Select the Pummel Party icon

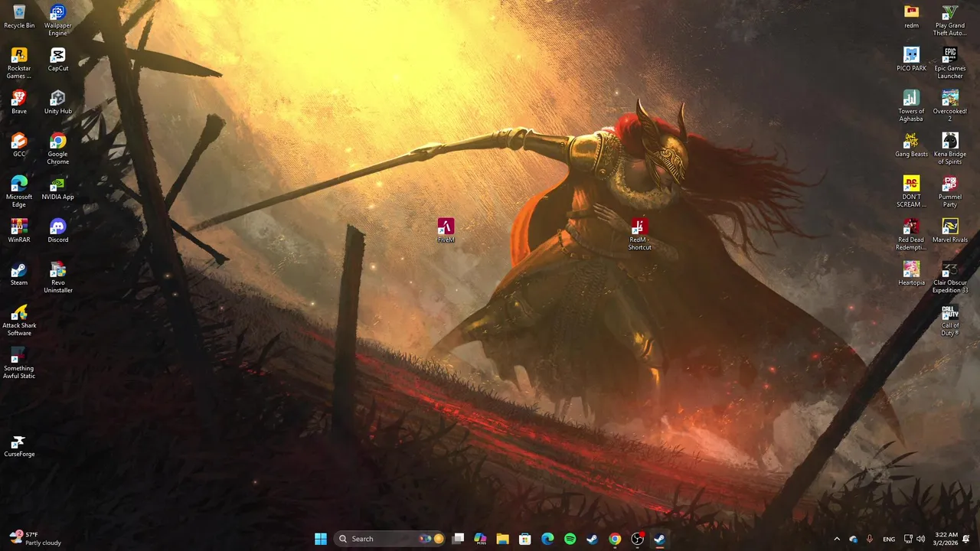tap(950, 192)
